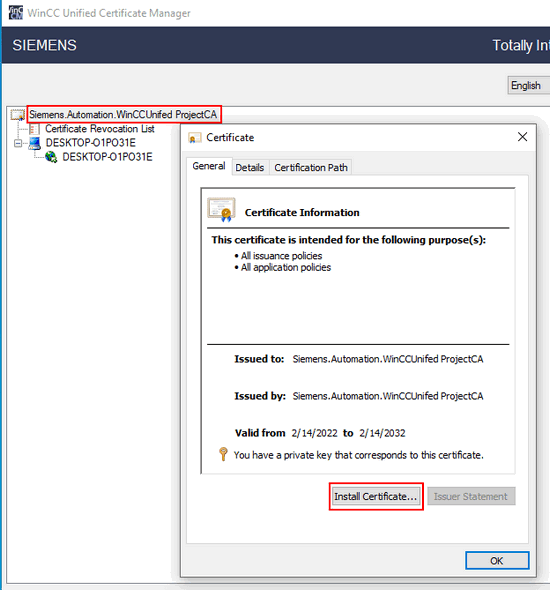Screen dimensions: 550x590
Task: Click the Certificate dialog title icon
Action: 194,138
